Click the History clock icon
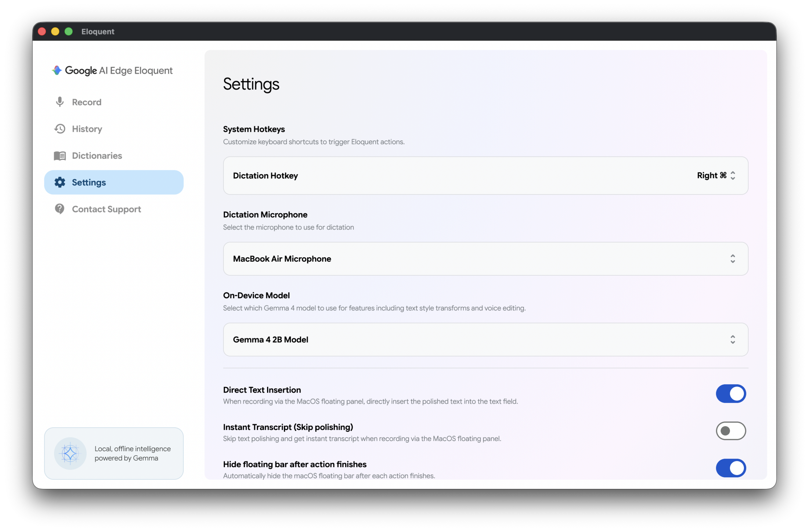This screenshot has height=532, width=809. click(60, 129)
